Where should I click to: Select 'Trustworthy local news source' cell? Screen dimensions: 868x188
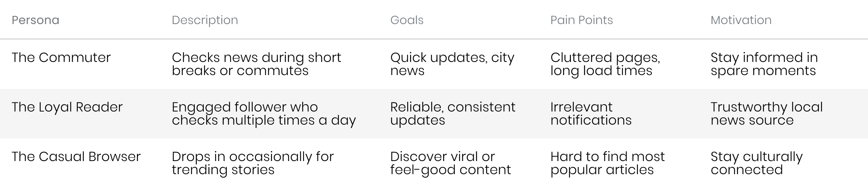tap(767, 114)
